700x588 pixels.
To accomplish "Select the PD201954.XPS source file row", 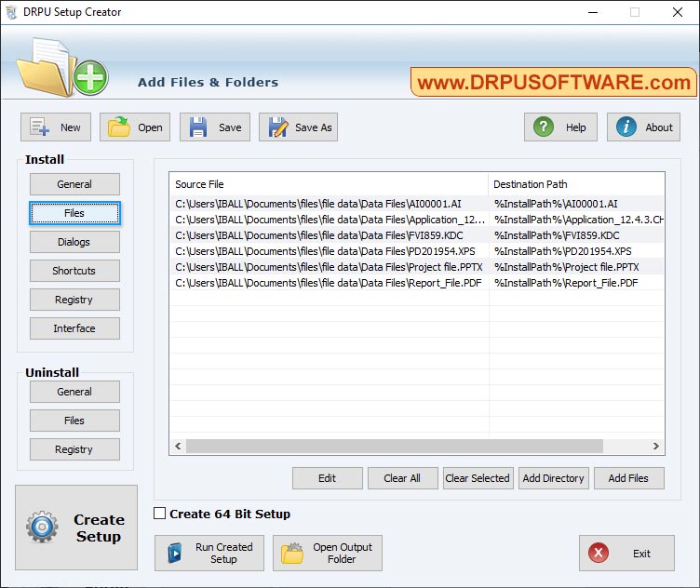I will point(330,251).
